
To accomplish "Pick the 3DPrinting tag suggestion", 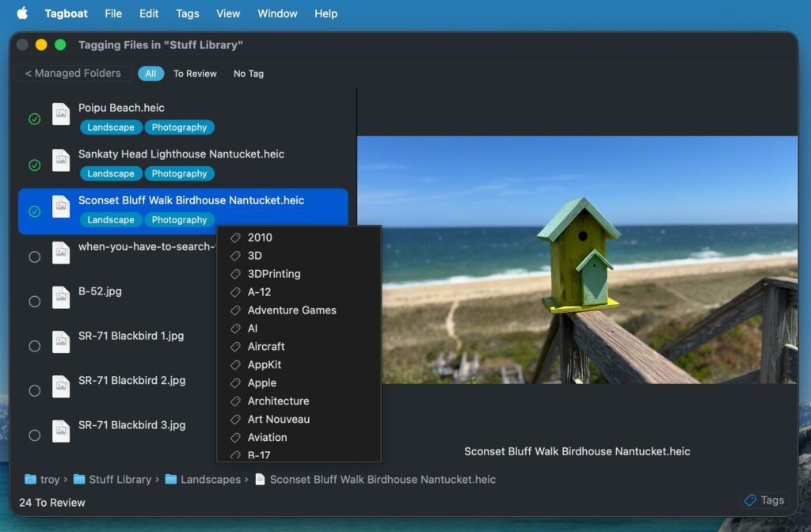I will [x=273, y=274].
